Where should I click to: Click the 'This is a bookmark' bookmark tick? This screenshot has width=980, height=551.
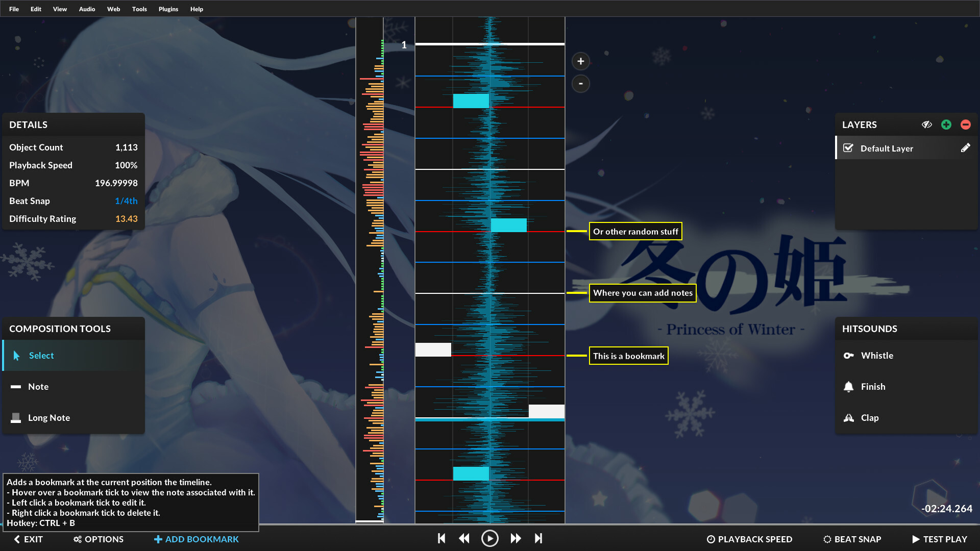577,356
